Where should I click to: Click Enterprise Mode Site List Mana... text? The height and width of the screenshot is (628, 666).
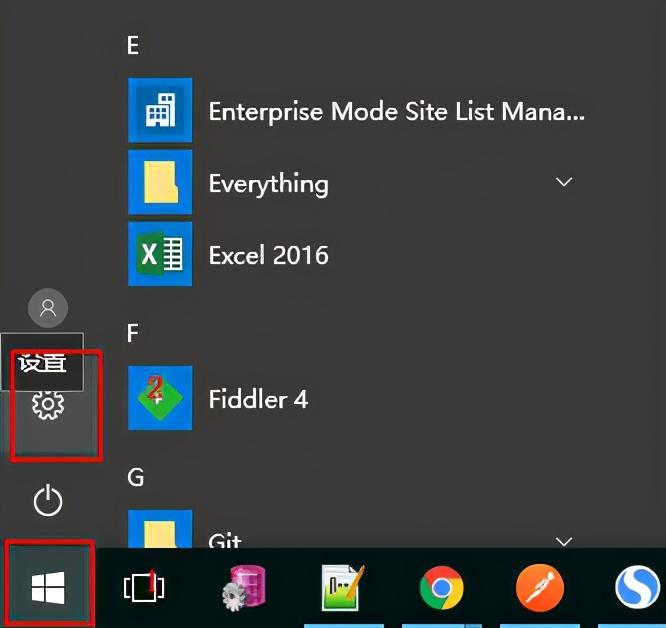tap(397, 112)
